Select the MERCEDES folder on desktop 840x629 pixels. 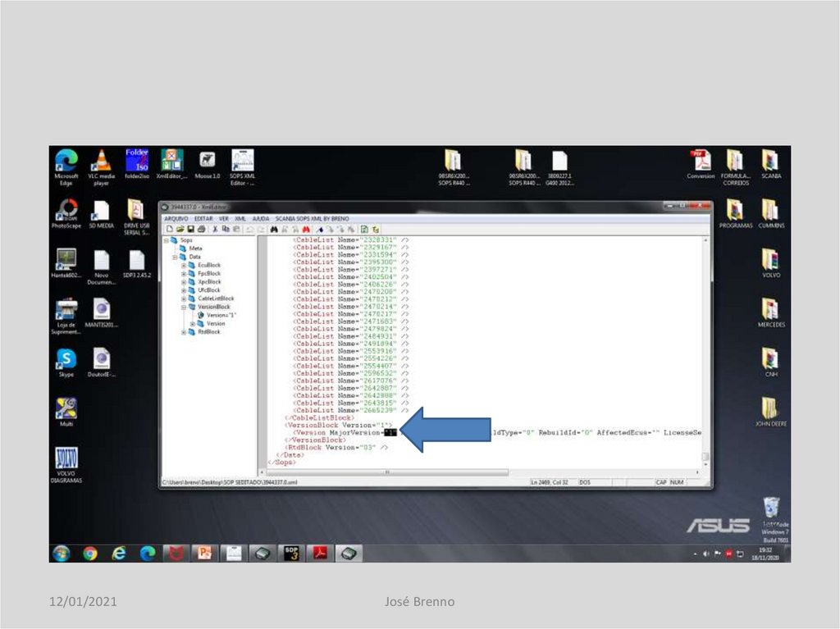(x=771, y=312)
